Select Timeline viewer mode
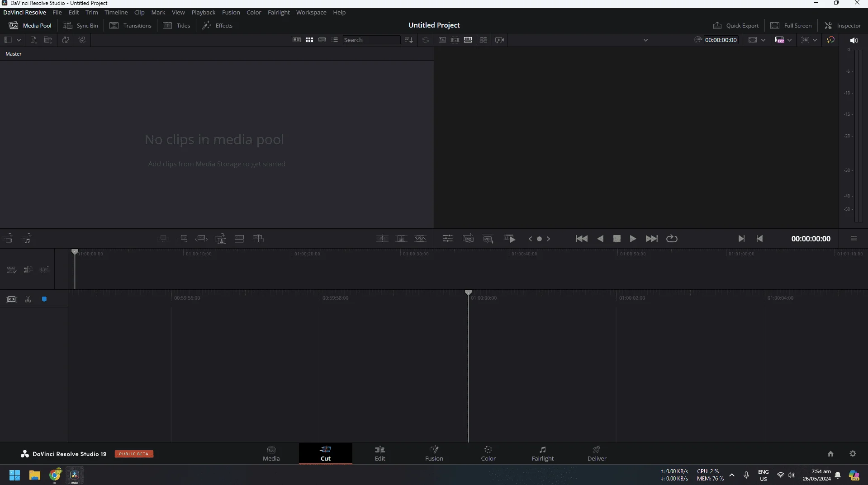Image resolution: width=868 pixels, height=485 pixels. pos(468,40)
